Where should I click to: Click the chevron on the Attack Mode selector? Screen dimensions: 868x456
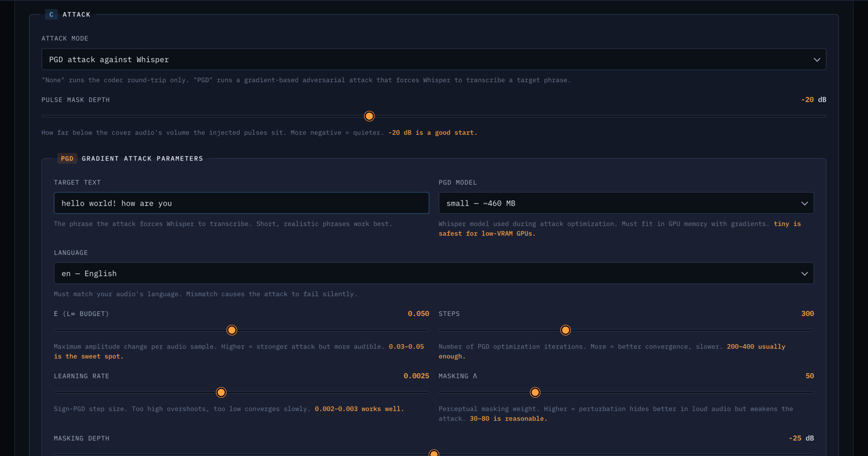coord(817,59)
